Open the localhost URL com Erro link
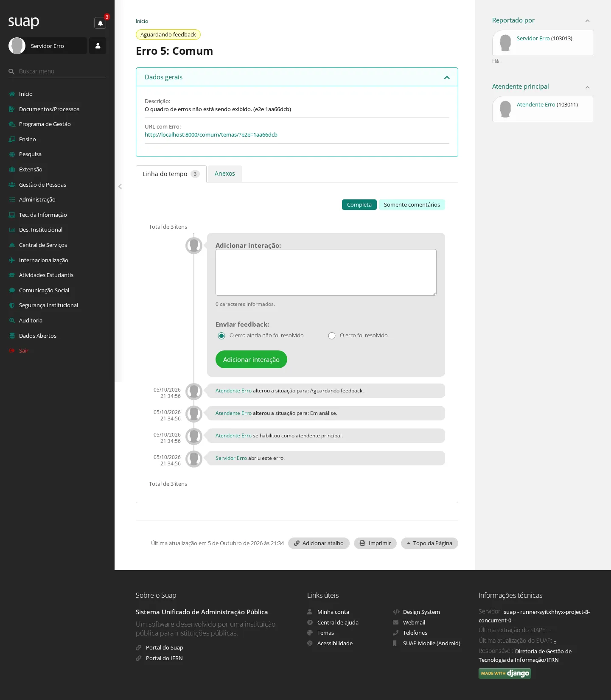 point(211,135)
